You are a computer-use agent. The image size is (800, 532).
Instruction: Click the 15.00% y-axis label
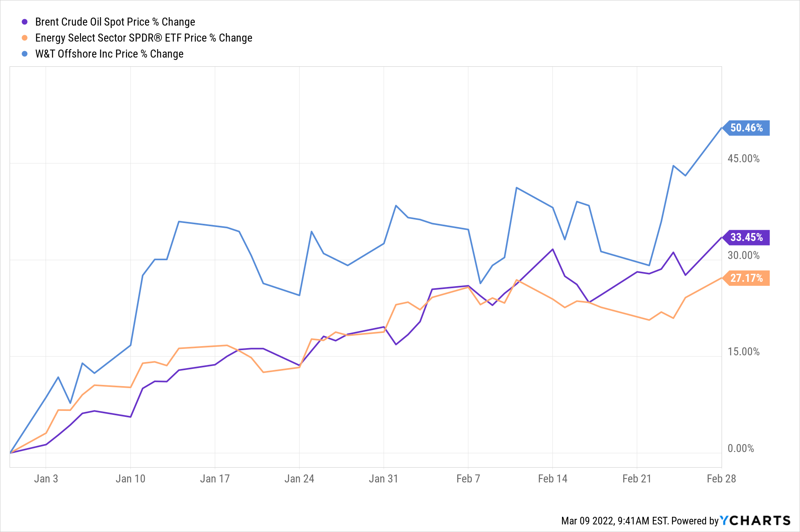[743, 352]
